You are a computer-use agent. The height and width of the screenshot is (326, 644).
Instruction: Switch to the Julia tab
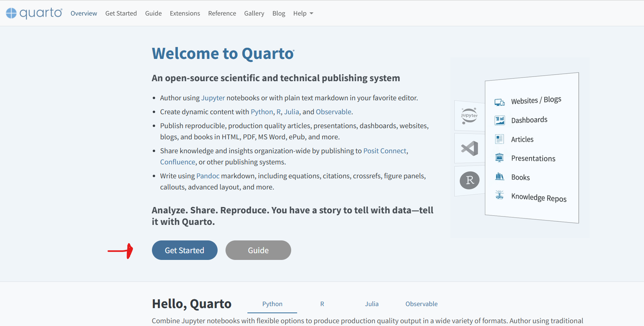[x=372, y=304]
